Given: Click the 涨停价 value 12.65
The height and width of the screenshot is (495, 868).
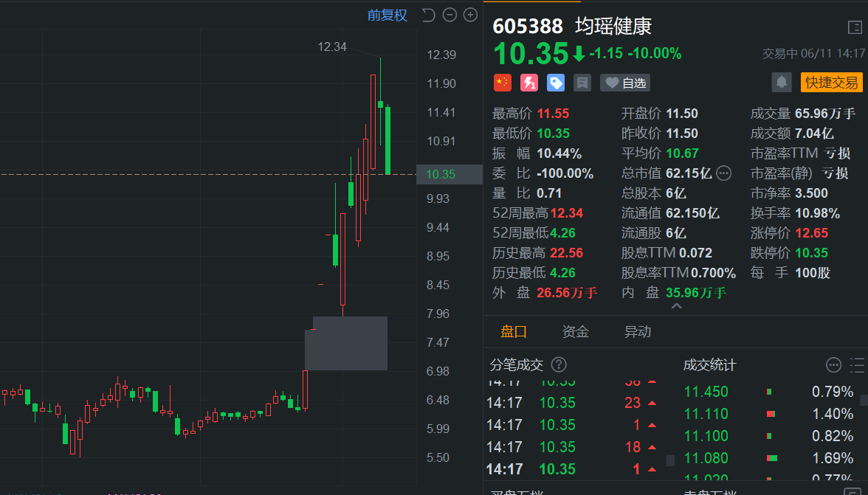Looking at the screenshot, I should 812,233.
